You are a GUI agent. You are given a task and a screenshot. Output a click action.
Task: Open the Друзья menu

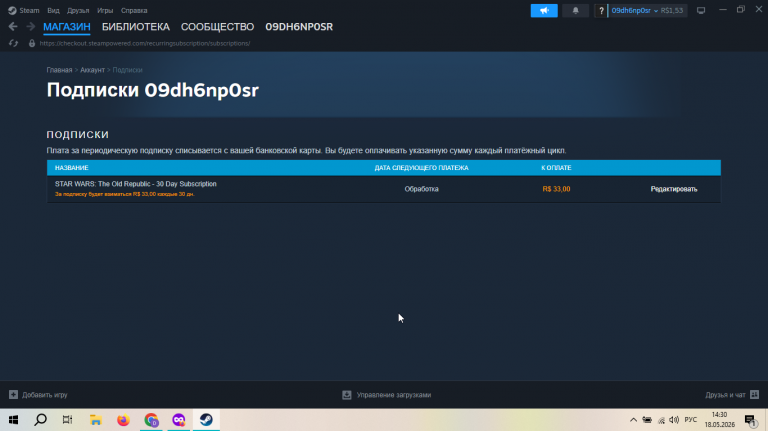coord(78,10)
